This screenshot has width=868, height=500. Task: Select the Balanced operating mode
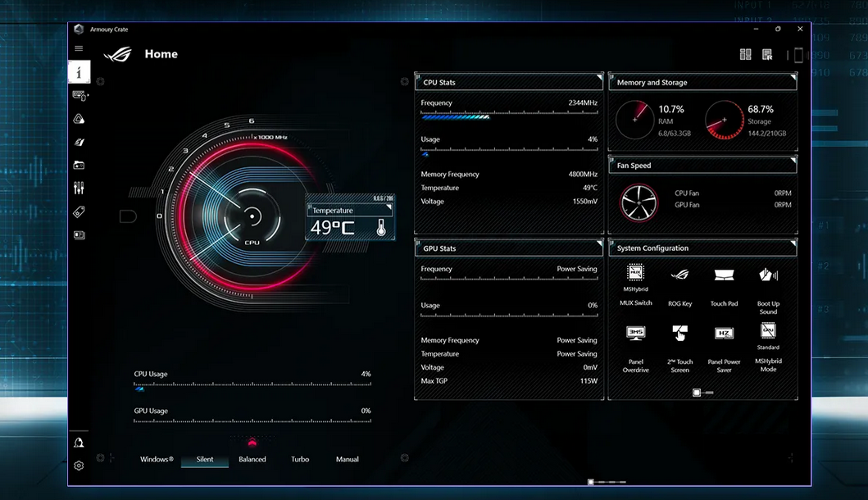[x=252, y=459]
